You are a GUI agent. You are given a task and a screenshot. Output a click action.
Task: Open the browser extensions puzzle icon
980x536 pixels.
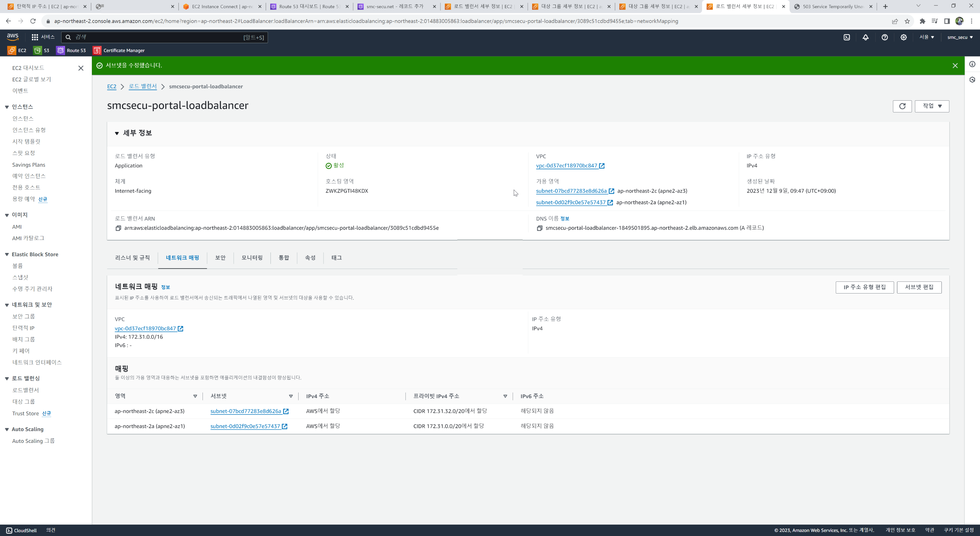(922, 21)
